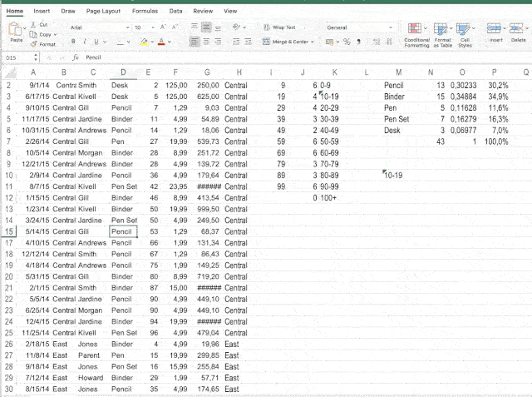Open the Draw ribbon tab

point(68,11)
